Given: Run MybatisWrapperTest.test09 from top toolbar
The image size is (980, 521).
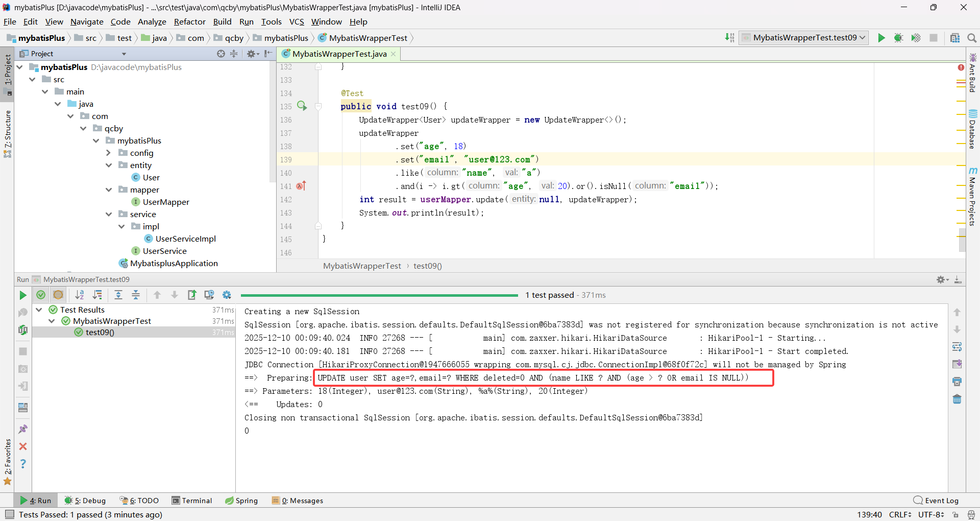Looking at the screenshot, I should [881, 38].
